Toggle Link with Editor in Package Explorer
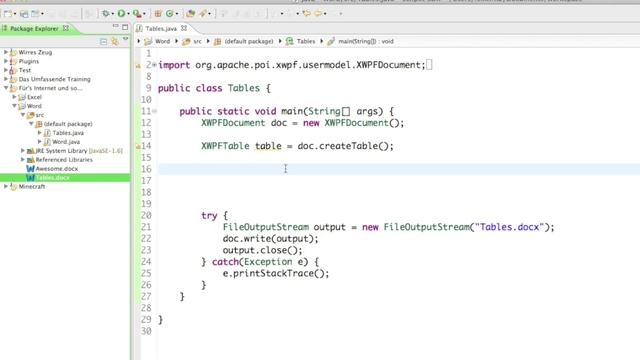 115,41
